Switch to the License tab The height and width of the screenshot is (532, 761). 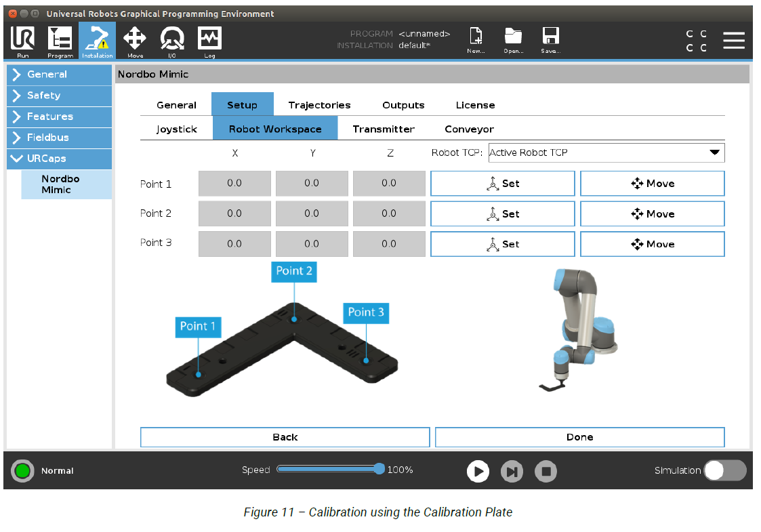(x=475, y=105)
